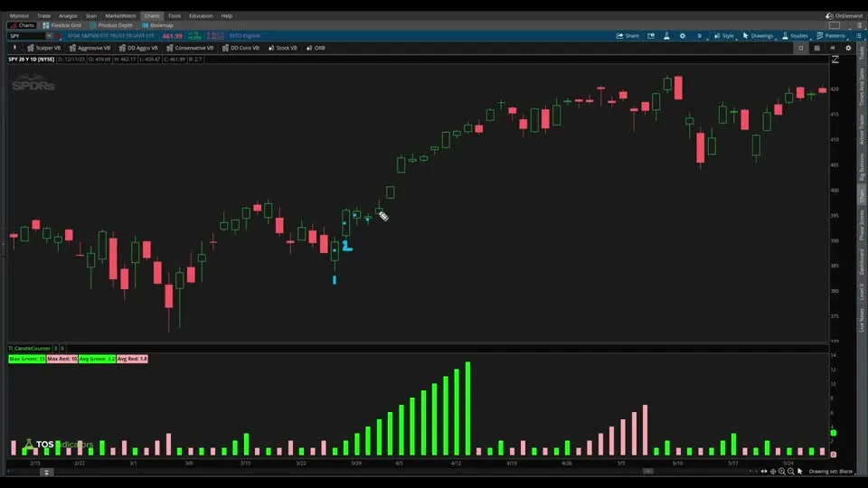The image size is (868, 488).
Task: Click the share-to-window icon next to Share
Action: point(651,36)
